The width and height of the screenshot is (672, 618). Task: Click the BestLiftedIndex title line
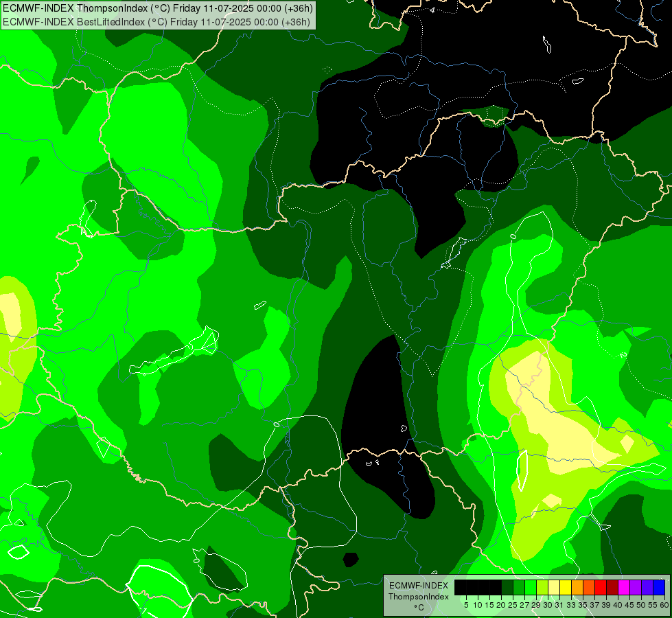[156, 21]
